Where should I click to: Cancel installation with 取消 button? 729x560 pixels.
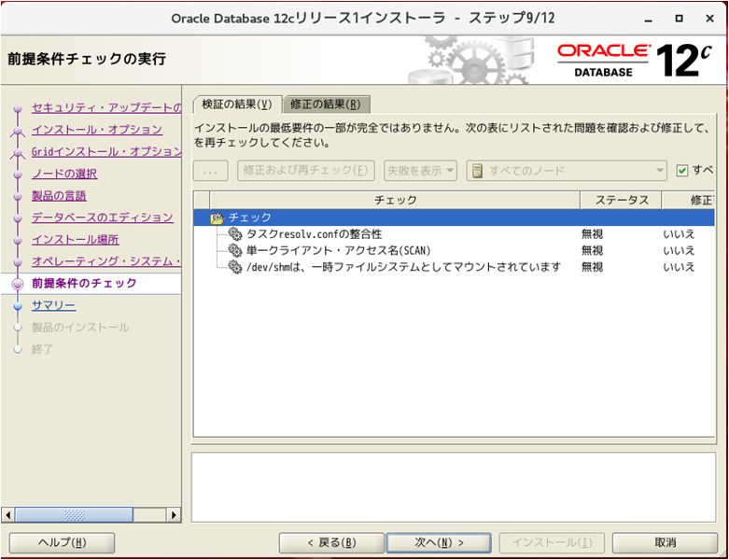point(665,542)
